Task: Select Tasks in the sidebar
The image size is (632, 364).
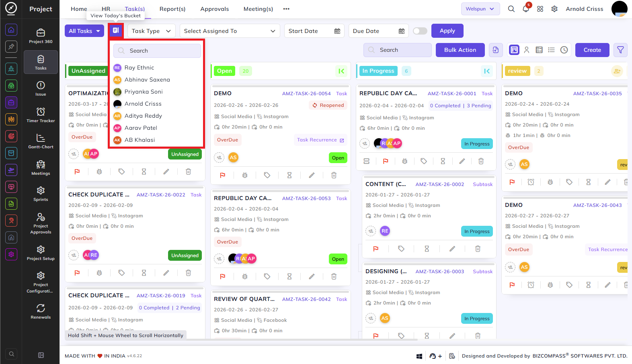Action: coord(41,62)
